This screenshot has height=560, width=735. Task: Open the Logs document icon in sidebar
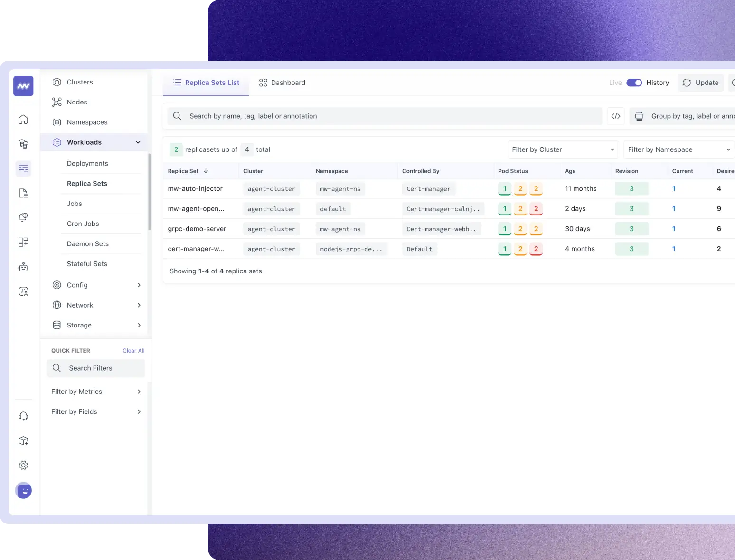point(23,193)
